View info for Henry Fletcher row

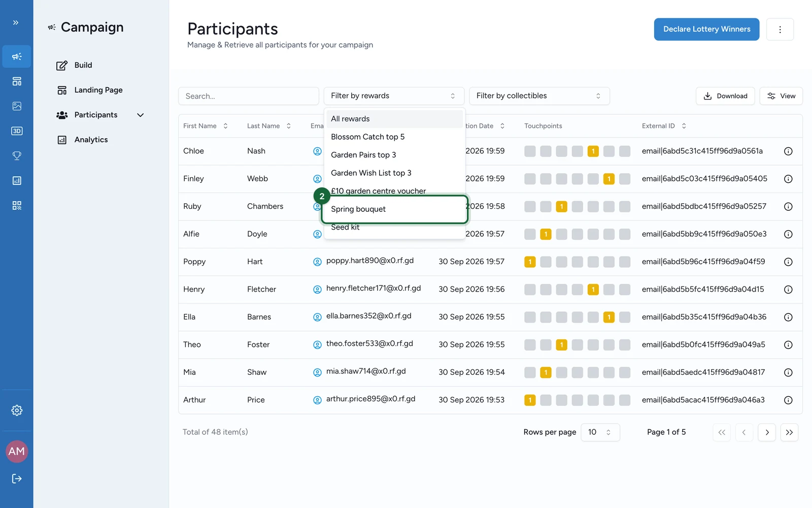click(788, 290)
